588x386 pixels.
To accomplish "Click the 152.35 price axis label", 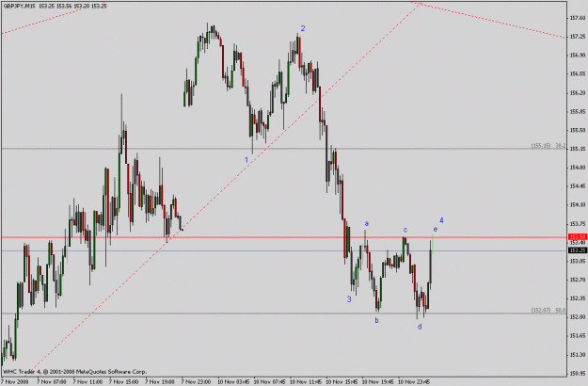I will click(x=578, y=298).
